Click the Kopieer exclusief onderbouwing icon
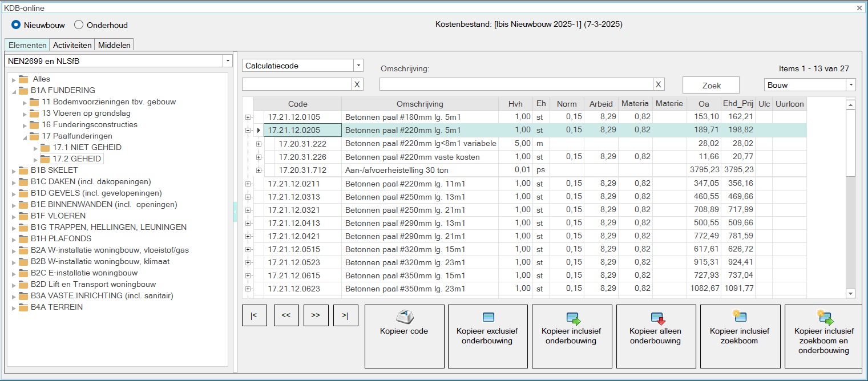Viewport: 868px width, 381px height. click(x=488, y=318)
